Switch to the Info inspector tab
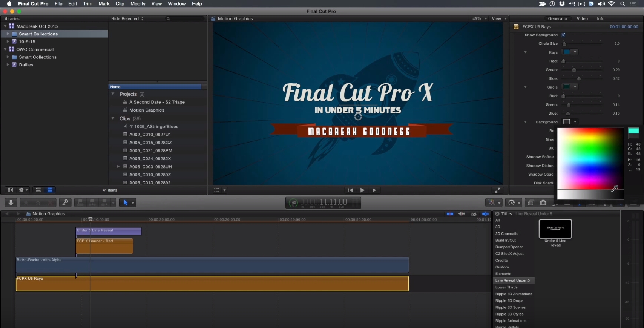 tap(601, 18)
